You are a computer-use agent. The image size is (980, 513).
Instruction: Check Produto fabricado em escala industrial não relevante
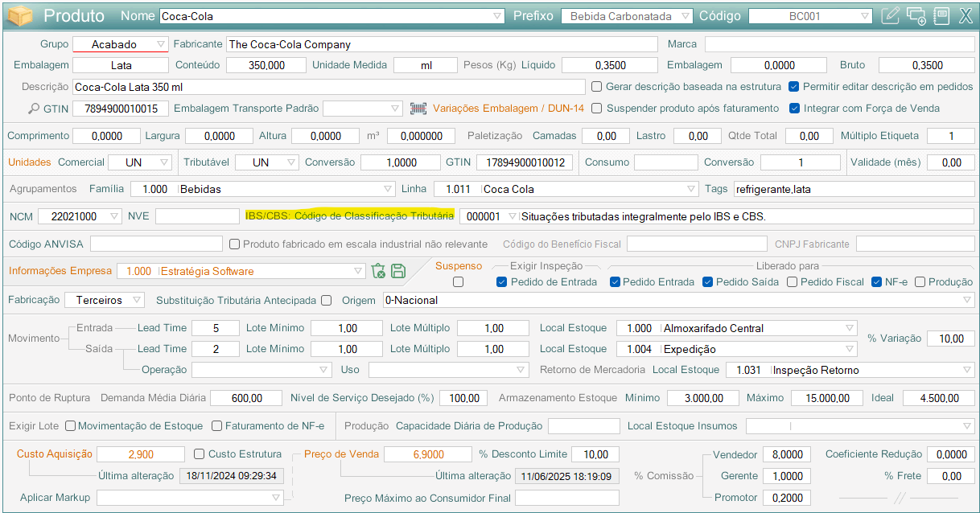pos(235,244)
